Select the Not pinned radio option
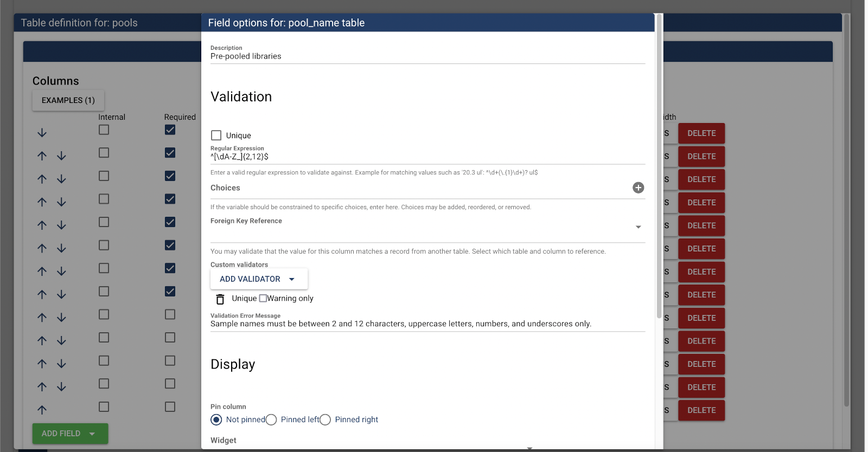 click(216, 419)
